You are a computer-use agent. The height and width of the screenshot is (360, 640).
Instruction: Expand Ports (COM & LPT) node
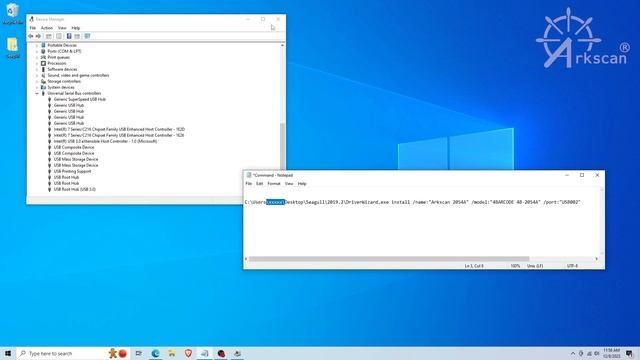[x=37, y=51]
